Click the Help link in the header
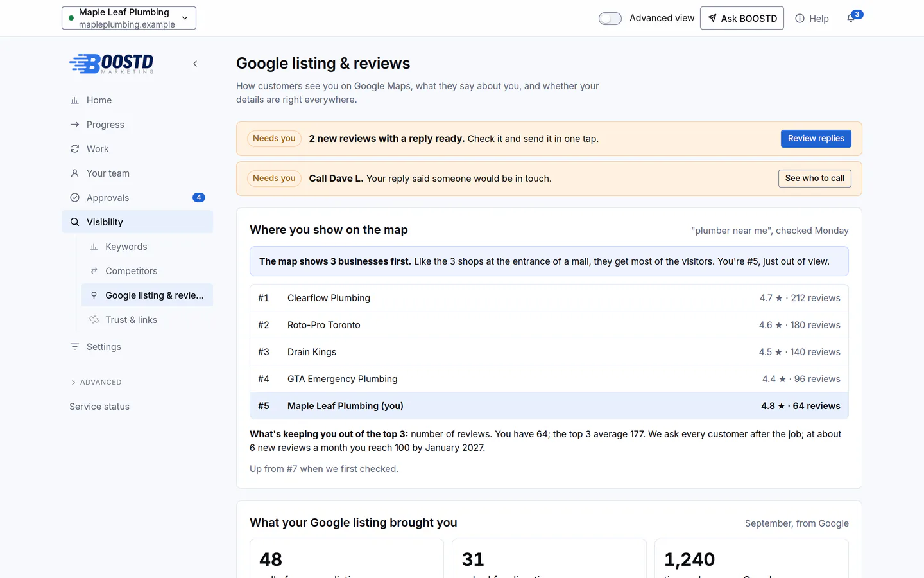 coord(812,19)
